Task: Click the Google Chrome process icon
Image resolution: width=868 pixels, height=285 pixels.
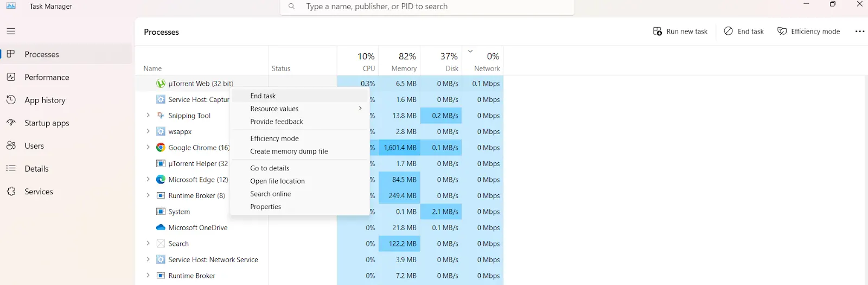Action: 161,148
